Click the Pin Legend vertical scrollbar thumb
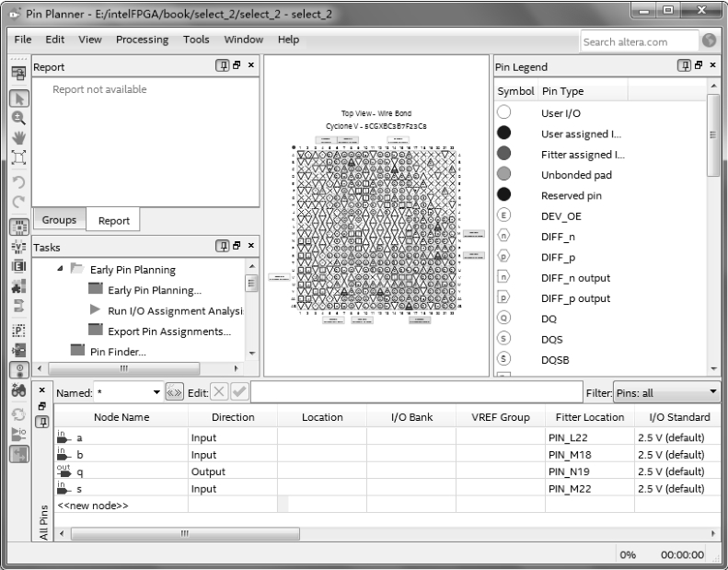Image resolution: width=728 pixels, height=570 pixels. [713, 134]
